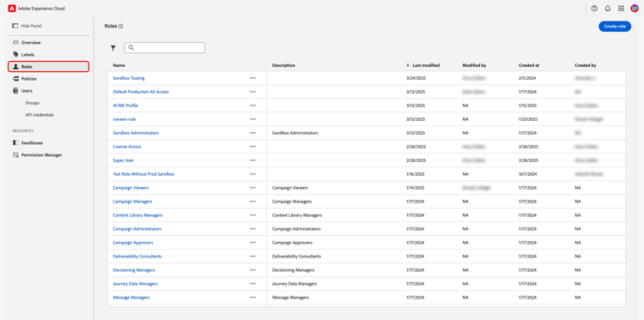Open more options for Super User
This screenshot has height=320, width=644.
point(252,160)
